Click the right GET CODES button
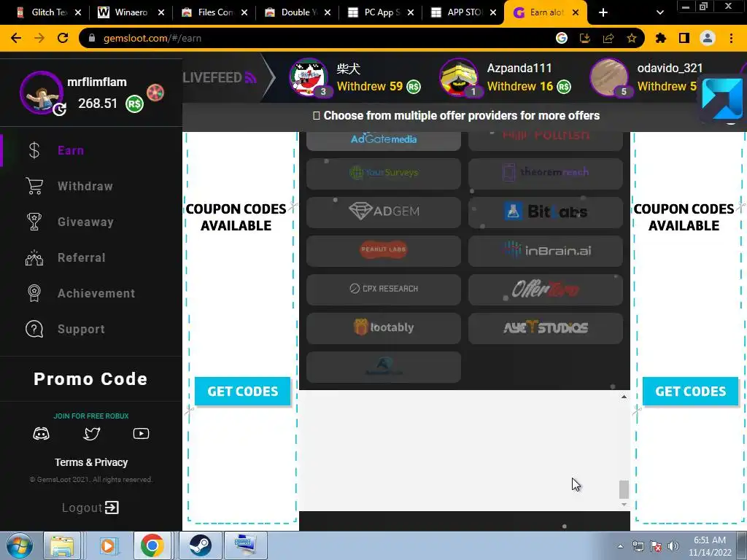747x560 pixels. pyautogui.click(x=690, y=392)
